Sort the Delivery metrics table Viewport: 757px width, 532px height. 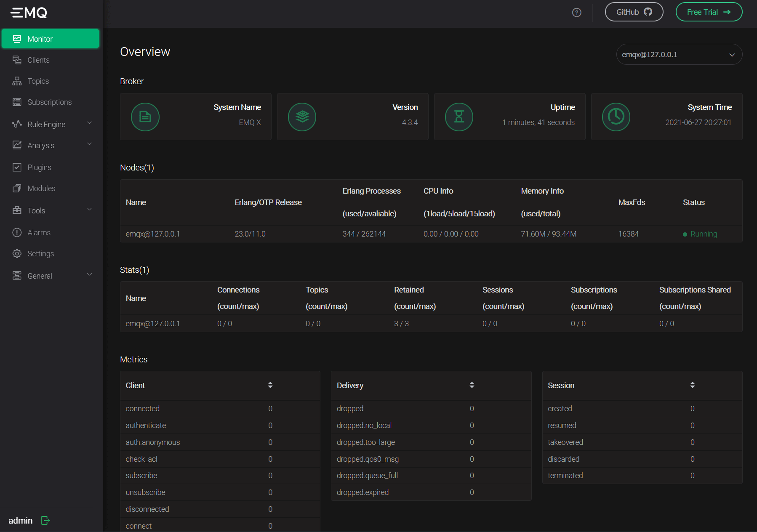click(472, 385)
